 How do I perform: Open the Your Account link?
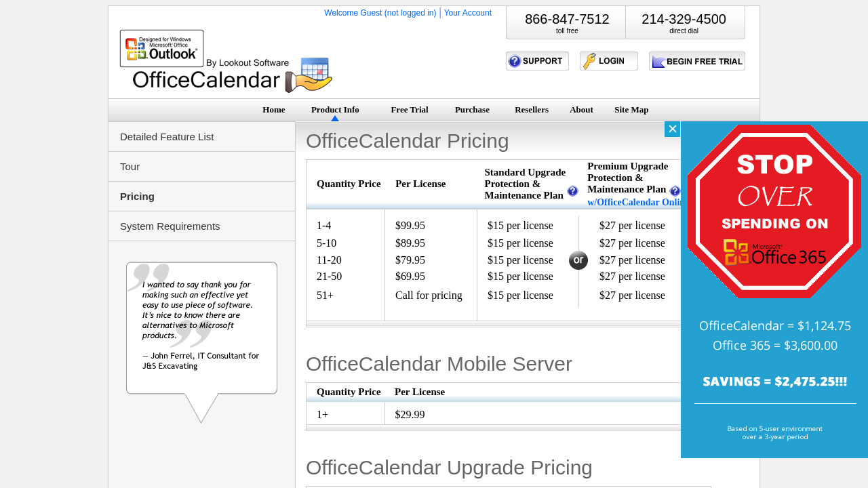[x=467, y=13]
